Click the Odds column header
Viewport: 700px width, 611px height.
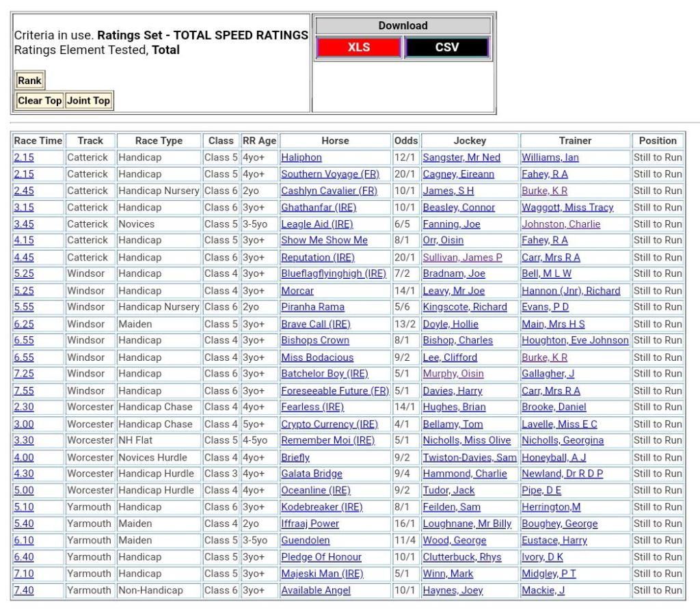(x=406, y=141)
